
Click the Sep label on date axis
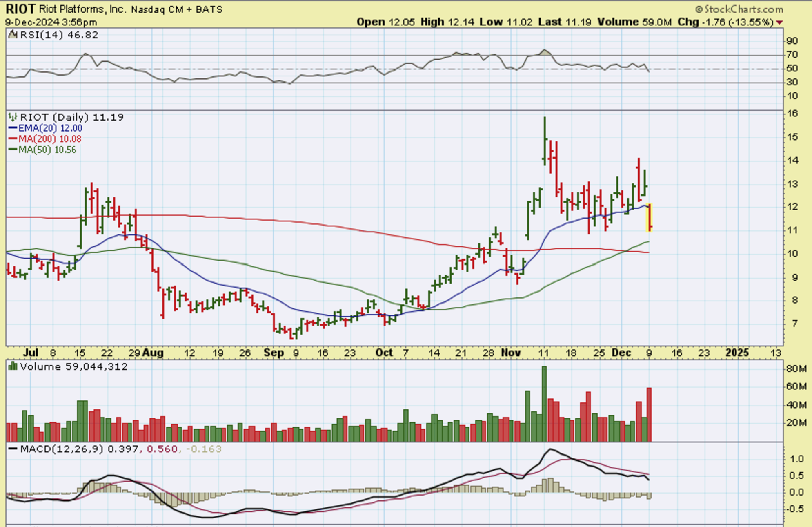pos(274,353)
